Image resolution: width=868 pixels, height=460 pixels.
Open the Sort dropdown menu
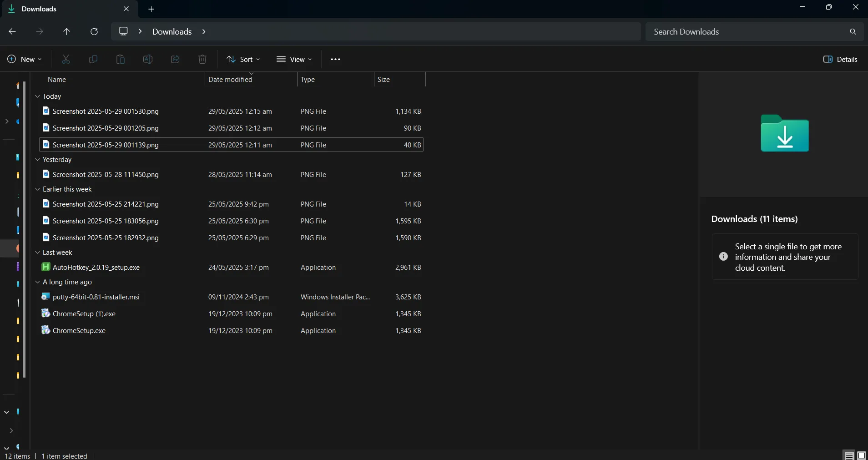coord(243,59)
